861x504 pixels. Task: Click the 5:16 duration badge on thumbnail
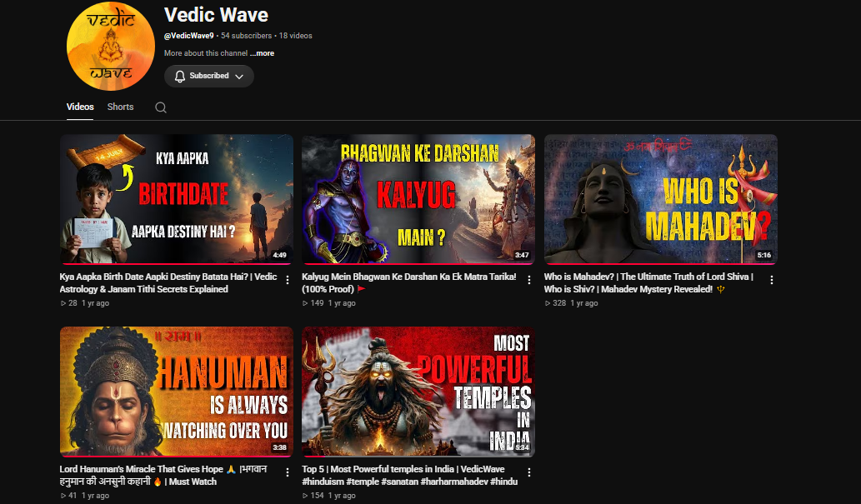[763, 255]
